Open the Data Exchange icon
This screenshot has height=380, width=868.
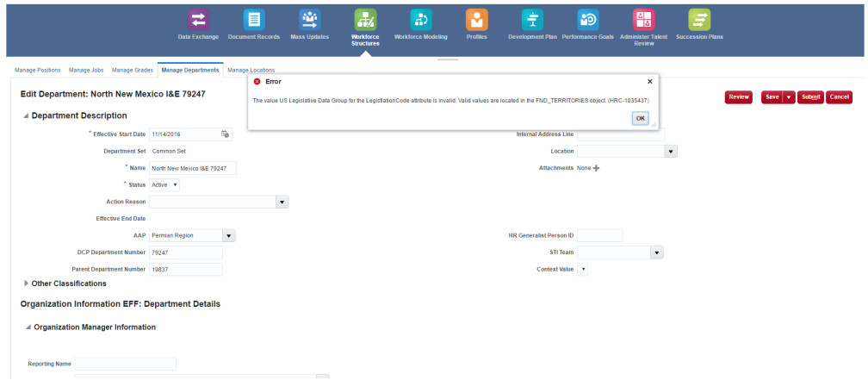pyautogui.click(x=198, y=20)
